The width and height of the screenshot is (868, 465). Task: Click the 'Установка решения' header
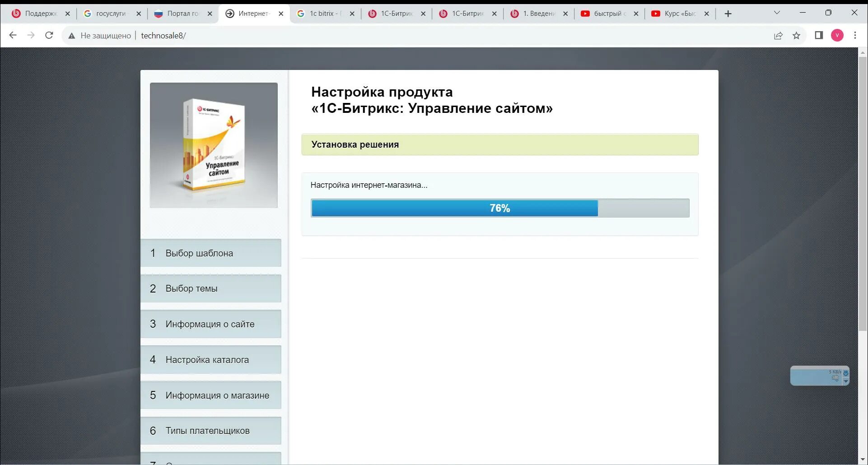500,144
